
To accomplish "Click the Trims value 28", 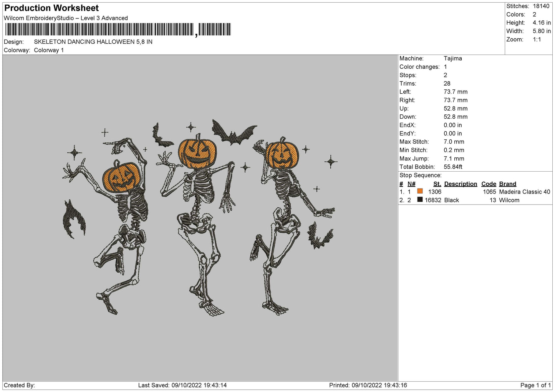I will click(x=447, y=83).
